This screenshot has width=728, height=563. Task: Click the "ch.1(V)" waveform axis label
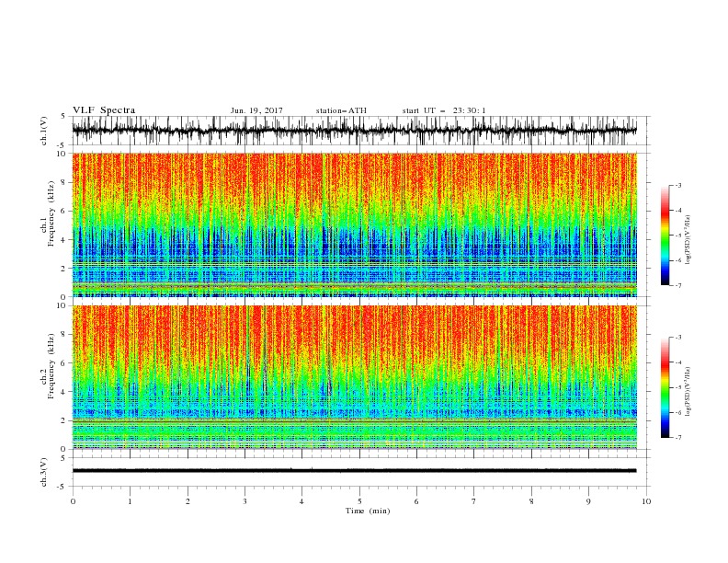tap(44, 130)
